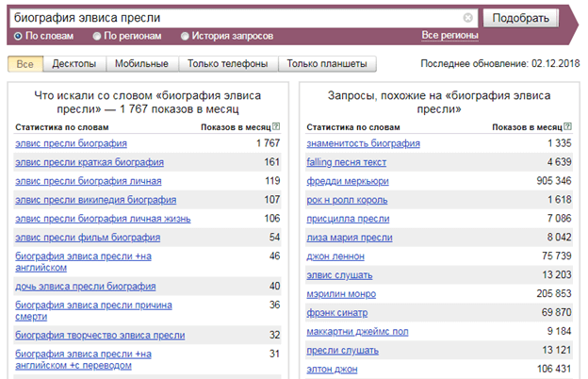Select the value '75 739' for джон леннон
The width and height of the screenshot is (588, 379).
(557, 255)
